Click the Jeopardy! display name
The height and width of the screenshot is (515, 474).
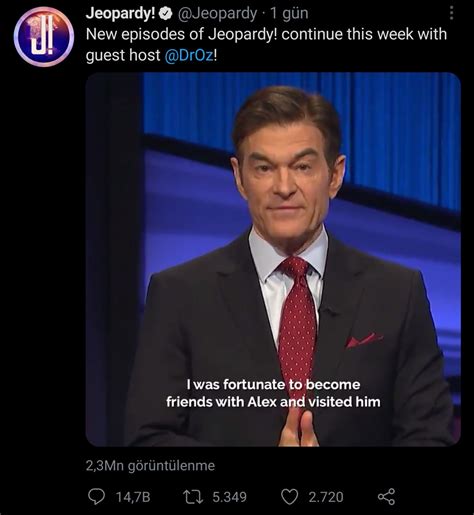pyautogui.click(x=121, y=13)
